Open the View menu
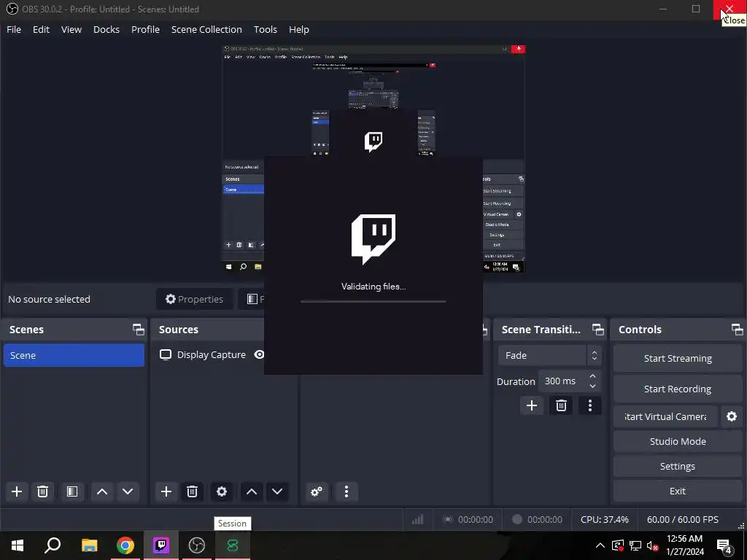 pos(71,29)
